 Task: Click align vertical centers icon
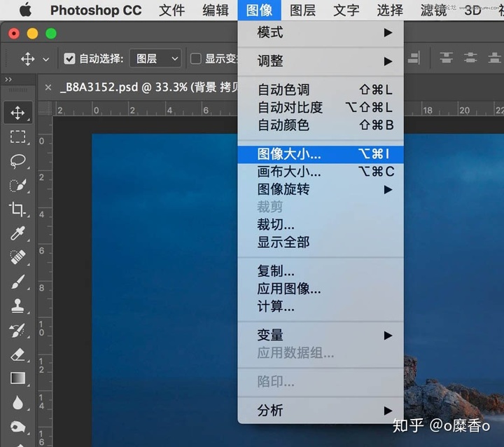pyautogui.click(x=470, y=58)
